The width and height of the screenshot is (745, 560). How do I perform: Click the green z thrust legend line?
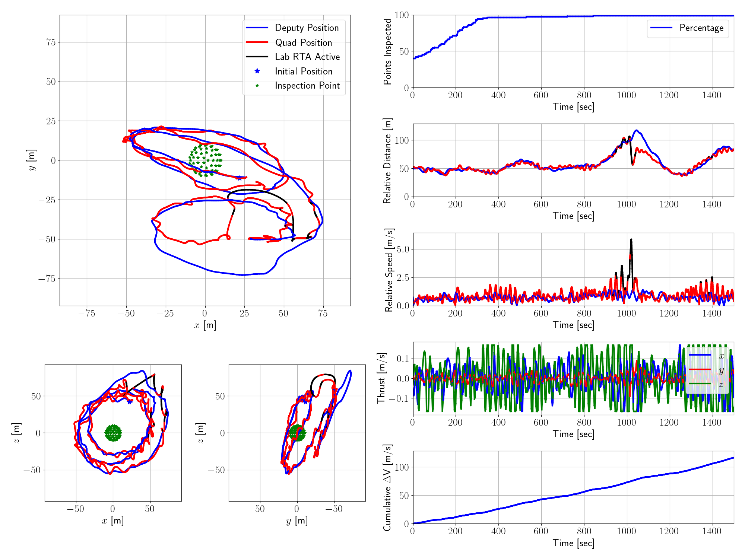coord(700,384)
